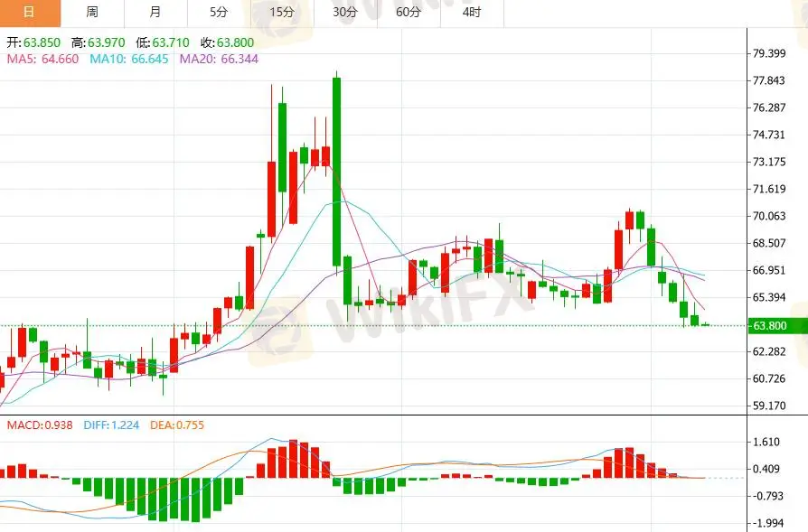Click the current price tag 63.800
The height and width of the screenshot is (532, 808).
click(x=777, y=326)
